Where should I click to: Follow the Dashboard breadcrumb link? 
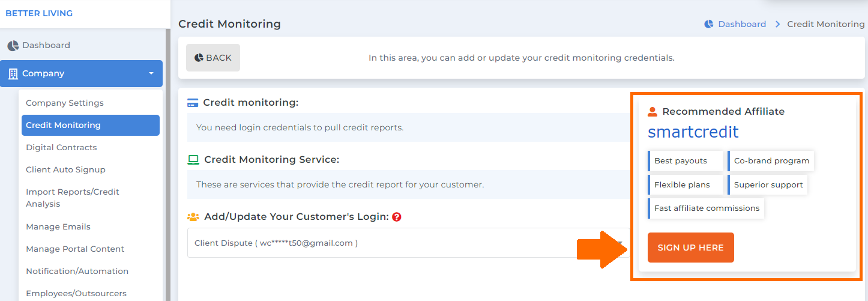click(x=742, y=24)
